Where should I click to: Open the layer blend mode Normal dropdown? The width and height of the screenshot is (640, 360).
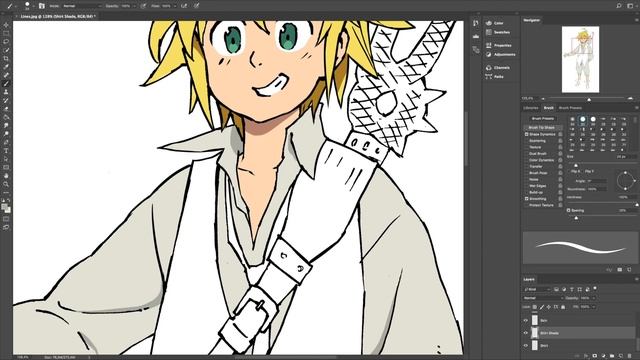coord(543,298)
